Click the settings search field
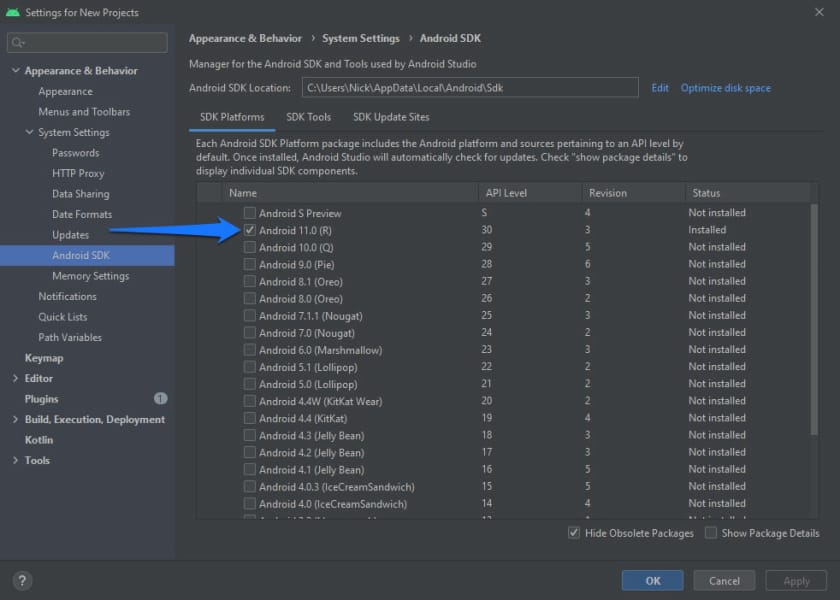Image resolution: width=840 pixels, height=600 pixels. (87, 42)
